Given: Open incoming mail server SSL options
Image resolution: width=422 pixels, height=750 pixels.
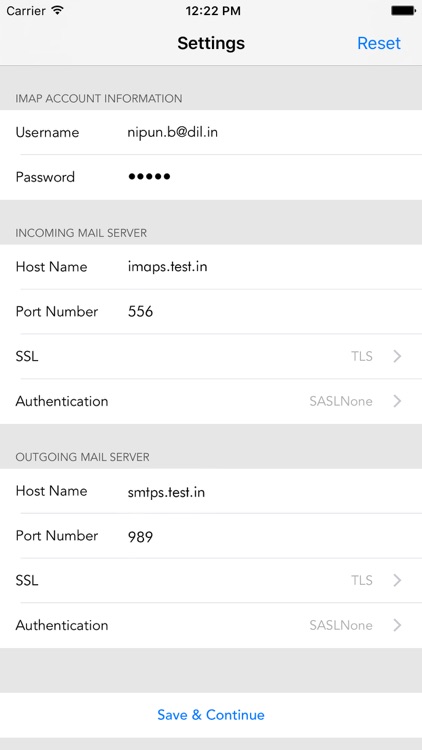Looking at the screenshot, I should (x=211, y=356).
